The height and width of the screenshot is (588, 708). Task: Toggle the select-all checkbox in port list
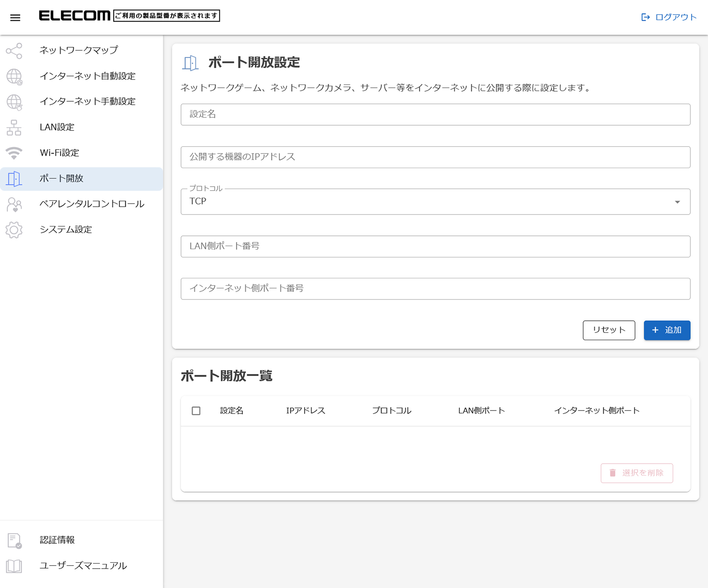pyautogui.click(x=196, y=411)
